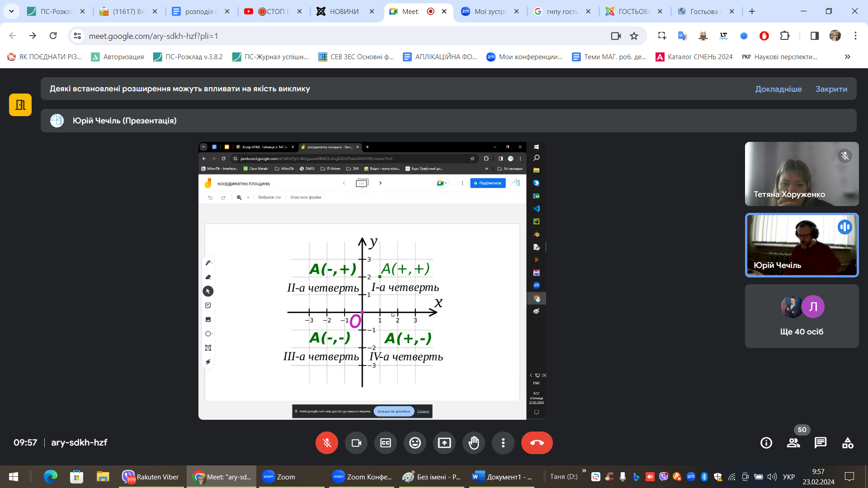Open more options three-dot menu
Image resolution: width=868 pixels, height=488 pixels.
[503, 443]
